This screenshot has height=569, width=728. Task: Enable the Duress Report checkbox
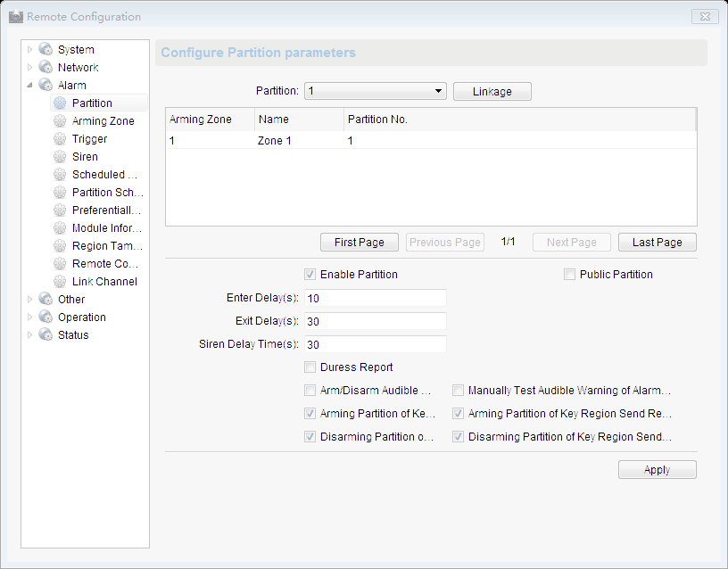point(310,367)
